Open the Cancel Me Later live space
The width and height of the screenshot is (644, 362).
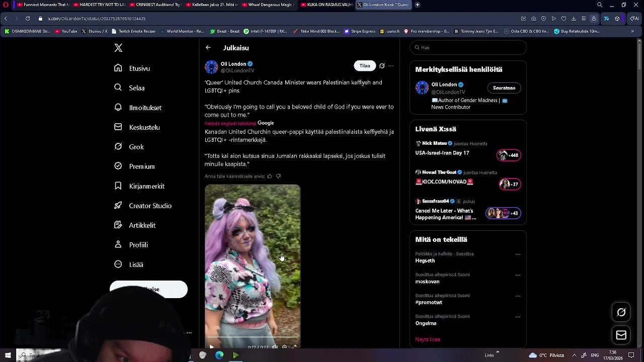pos(468,210)
